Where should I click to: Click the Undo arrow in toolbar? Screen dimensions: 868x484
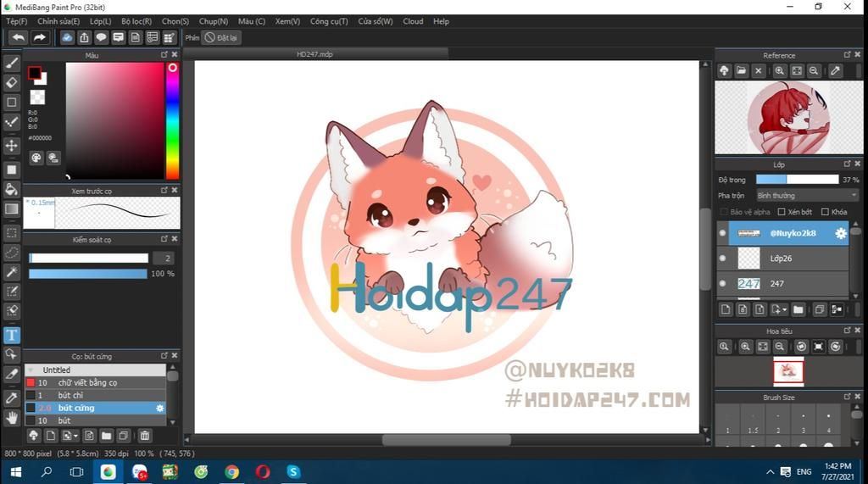[x=19, y=37]
